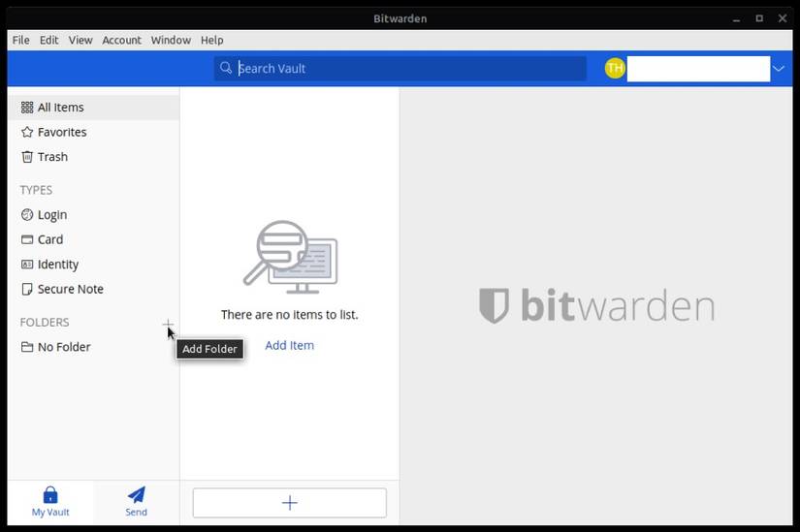Switch to the Send tab

point(136,502)
